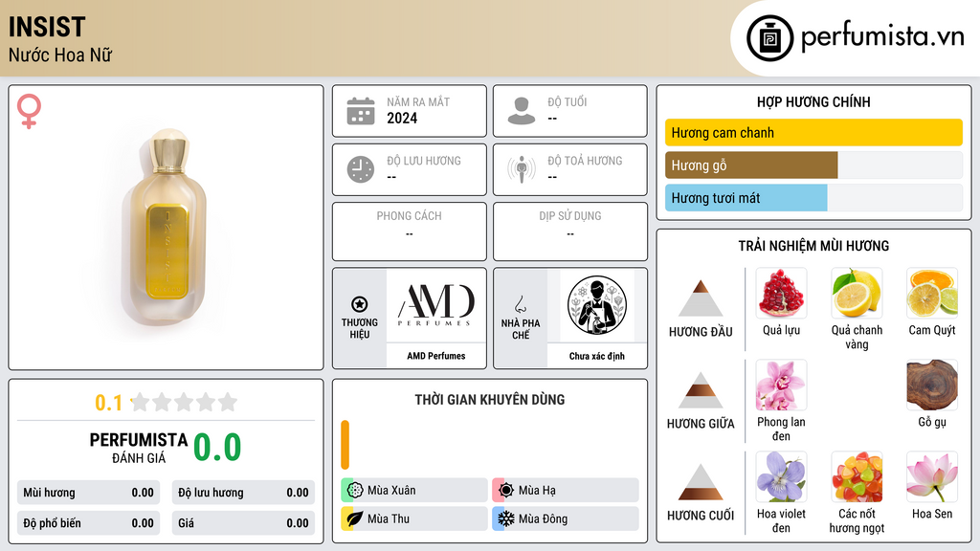Click the Giá 0.00 score row
The height and width of the screenshot is (551, 980).
(x=243, y=523)
